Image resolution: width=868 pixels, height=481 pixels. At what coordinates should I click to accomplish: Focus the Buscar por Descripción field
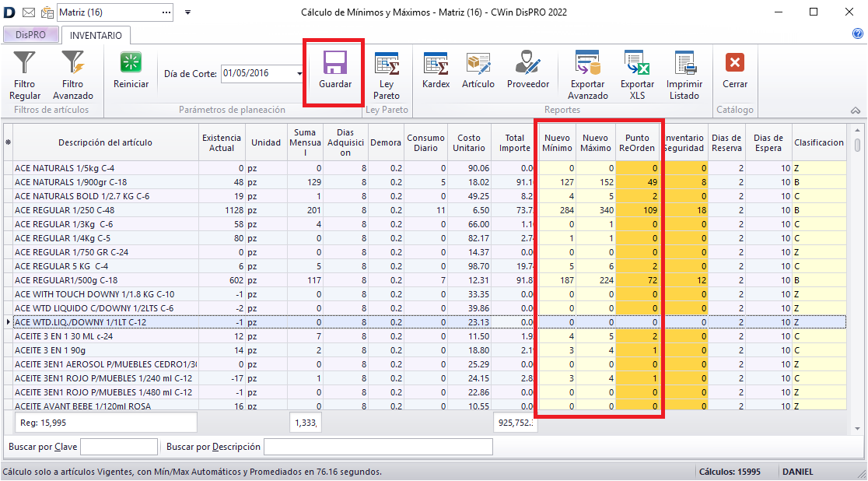(x=378, y=447)
